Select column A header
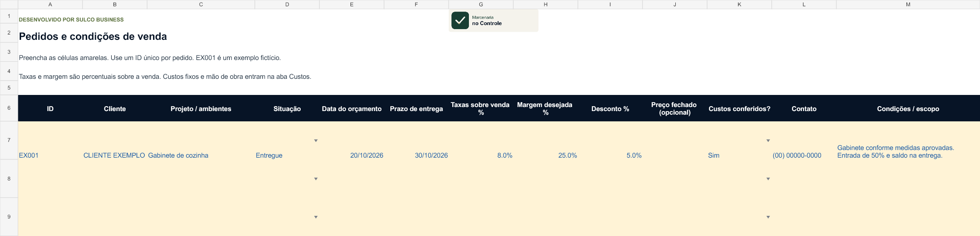The image size is (980, 236). coord(50,4)
